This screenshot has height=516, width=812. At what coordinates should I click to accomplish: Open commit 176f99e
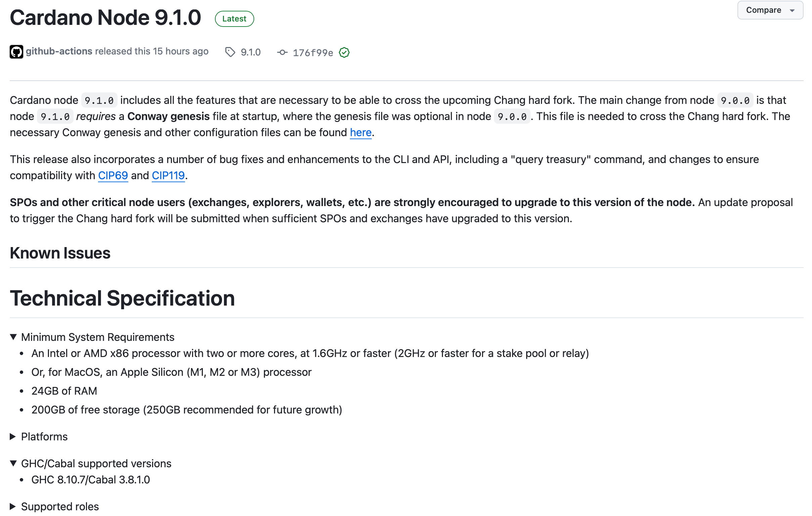click(x=313, y=53)
